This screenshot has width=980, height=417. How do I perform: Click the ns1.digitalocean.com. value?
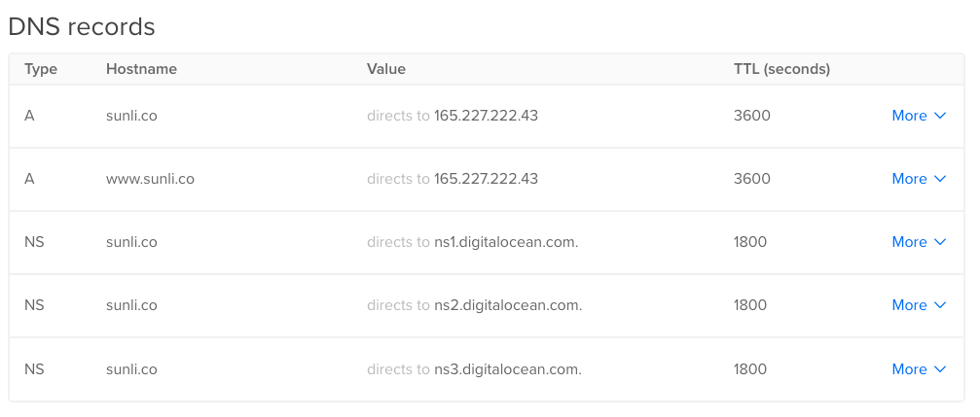(506, 242)
